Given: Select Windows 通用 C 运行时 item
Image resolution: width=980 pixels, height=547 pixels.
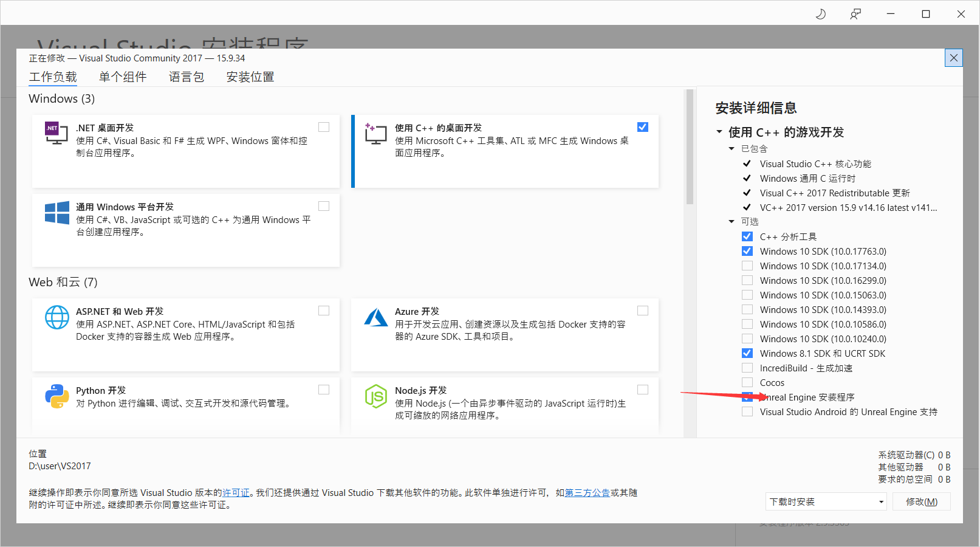Looking at the screenshot, I should point(807,179).
